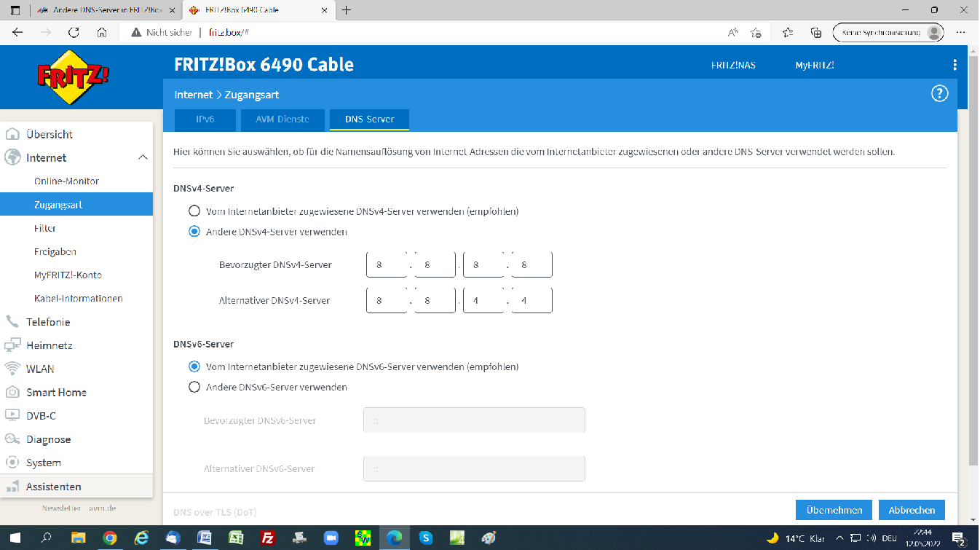Open the help question mark icon
This screenshot has height=550, width=980.
939,93
